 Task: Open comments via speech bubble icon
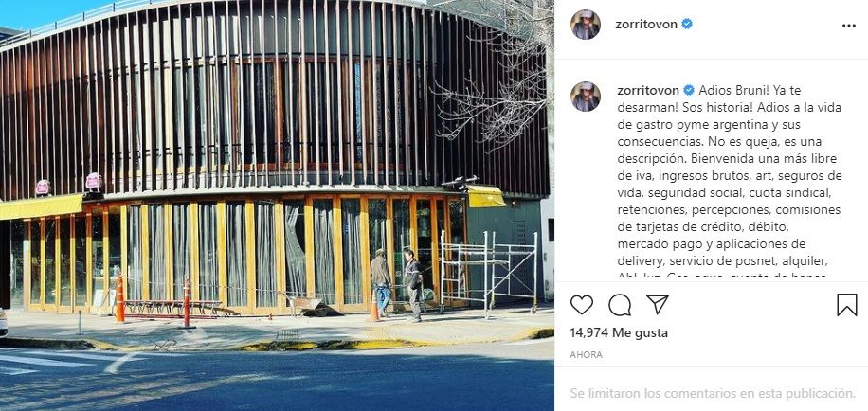click(620, 305)
